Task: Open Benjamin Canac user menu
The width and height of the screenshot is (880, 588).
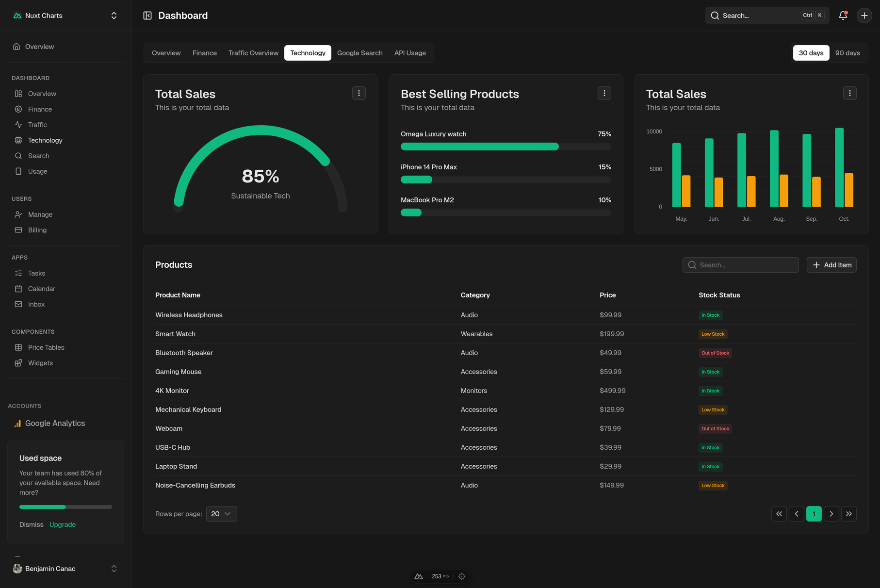Action: click(x=65, y=569)
